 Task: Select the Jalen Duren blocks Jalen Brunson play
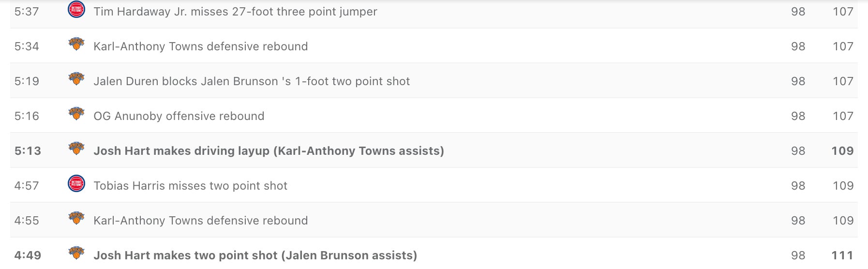[x=252, y=81]
